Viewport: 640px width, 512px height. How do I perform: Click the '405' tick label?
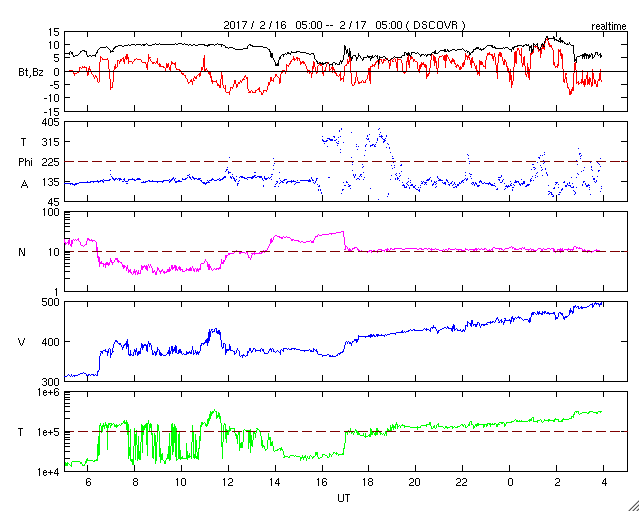click(x=51, y=122)
